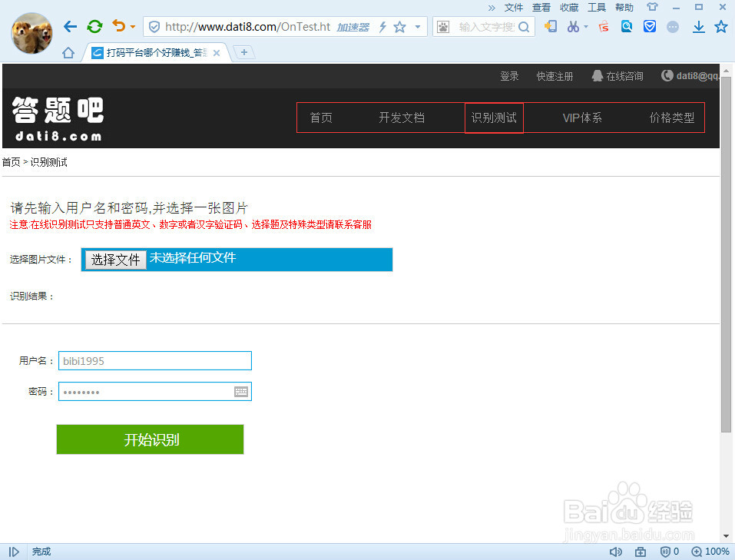Click the Baidu search magnifier icon
The width and height of the screenshot is (735, 560).
525,25
